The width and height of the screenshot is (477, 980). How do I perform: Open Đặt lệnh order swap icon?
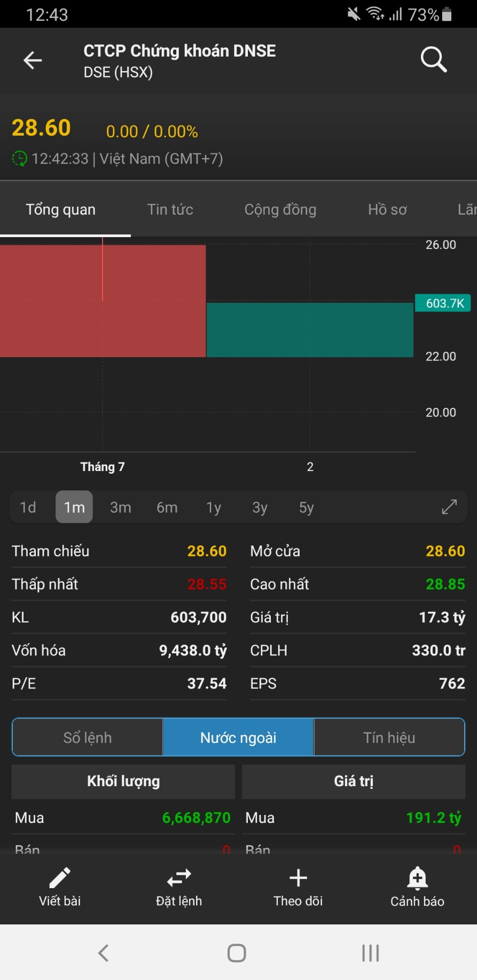(179, 878)
